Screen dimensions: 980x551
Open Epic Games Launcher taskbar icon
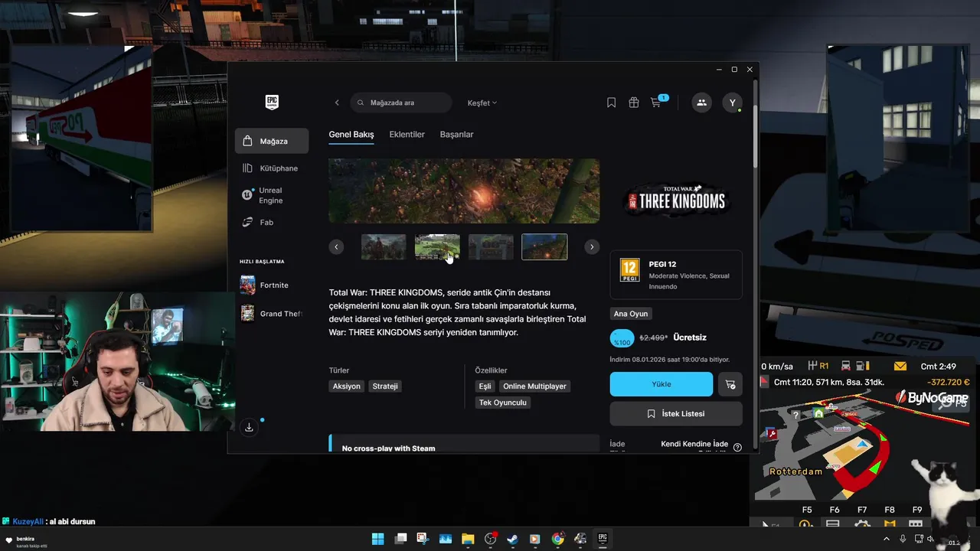(603, 539)
